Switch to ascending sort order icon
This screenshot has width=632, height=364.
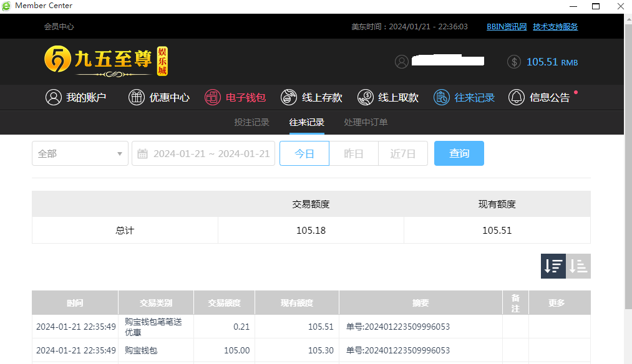[x=578, y=266]
